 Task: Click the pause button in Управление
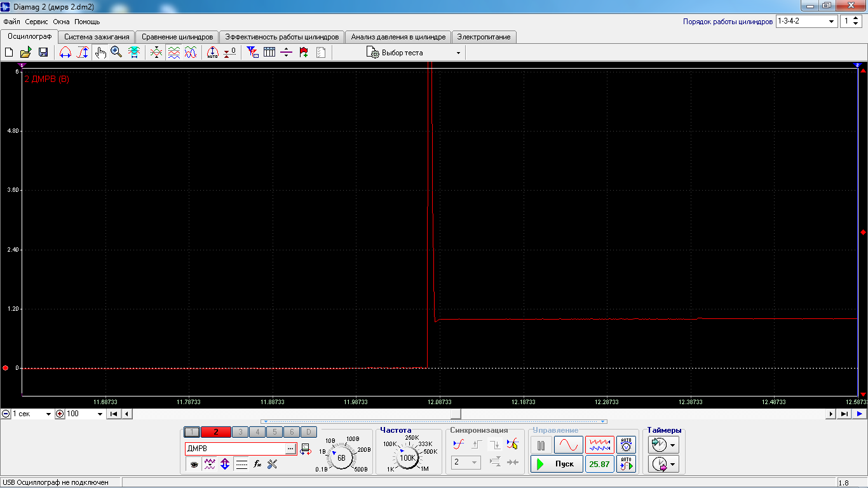coord(541,445)
